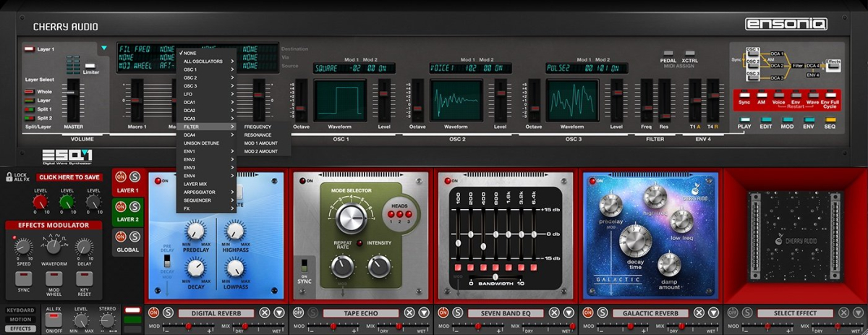Click the Galactic Reverb damp amount knob

[670, 264]
